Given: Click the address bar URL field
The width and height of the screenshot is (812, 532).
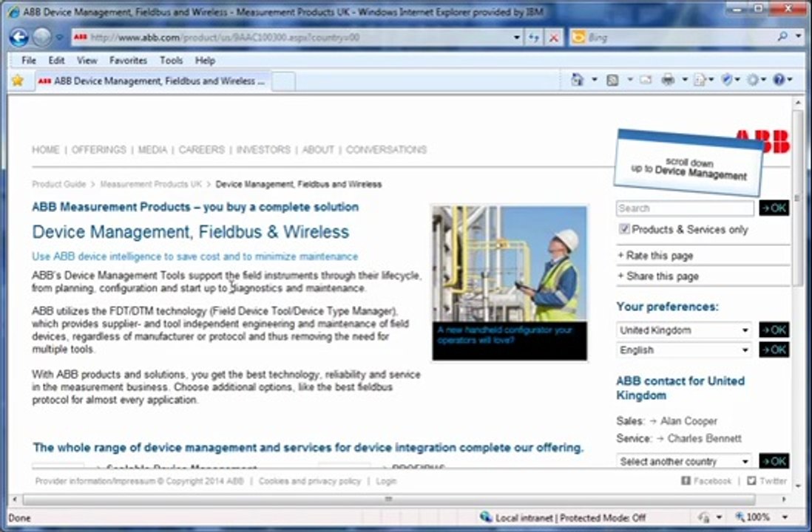Looking at the screenshot, I should (x=298, y=37).
